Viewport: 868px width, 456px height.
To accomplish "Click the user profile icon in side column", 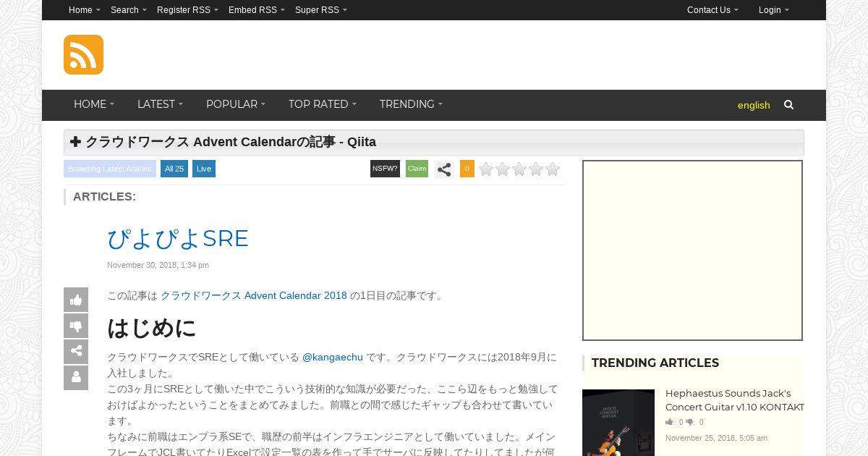I will pos(76,378).
